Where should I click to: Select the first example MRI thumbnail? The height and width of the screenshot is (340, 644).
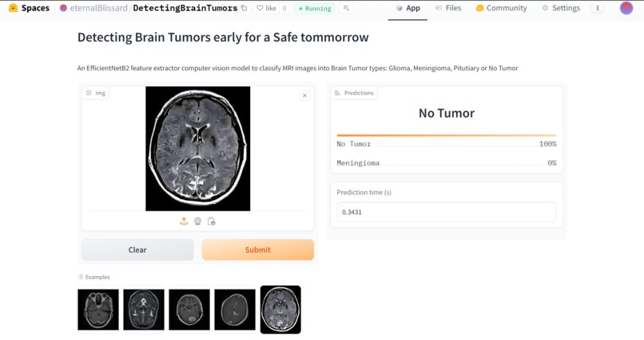pyautogui.click(x=98, y=309)
